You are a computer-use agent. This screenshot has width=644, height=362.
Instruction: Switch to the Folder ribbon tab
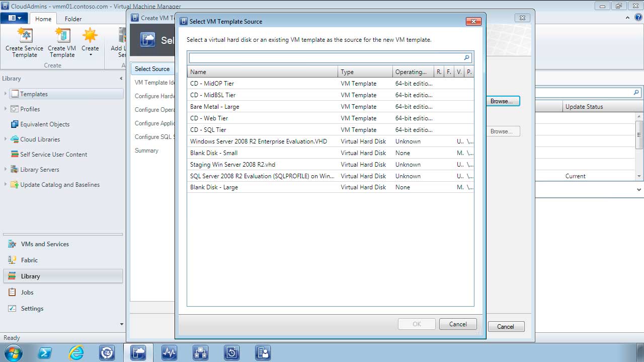tap(73, 19)
